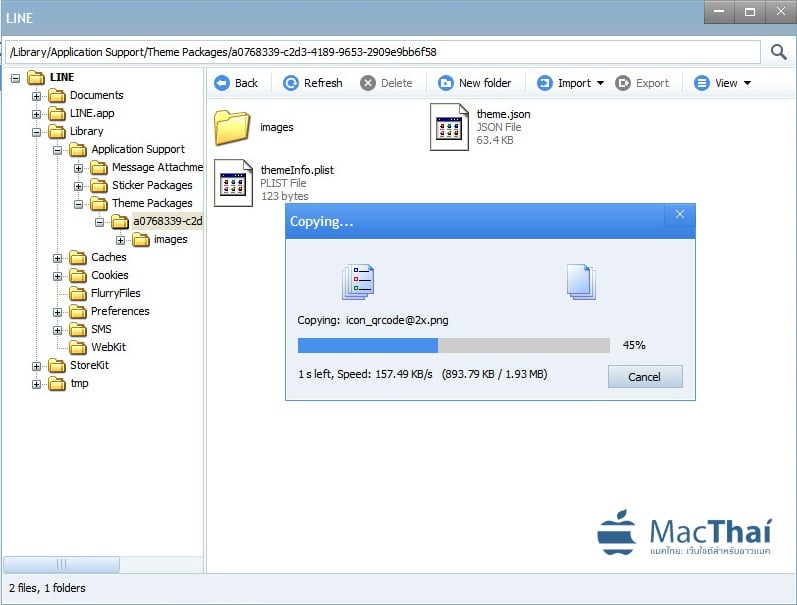This screenshot has height=605, width=797.
Task: Select Sticker Packages in tree
Action: click(152, 185)
